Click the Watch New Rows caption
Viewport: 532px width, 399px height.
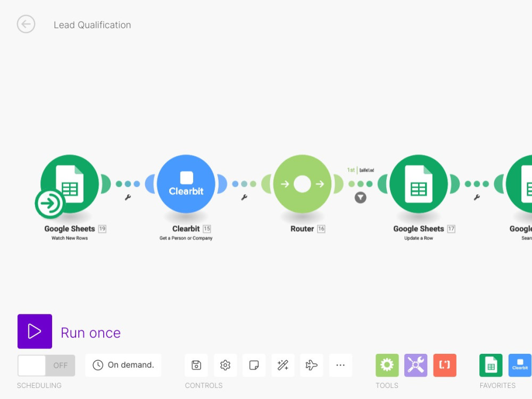[70, 238]
